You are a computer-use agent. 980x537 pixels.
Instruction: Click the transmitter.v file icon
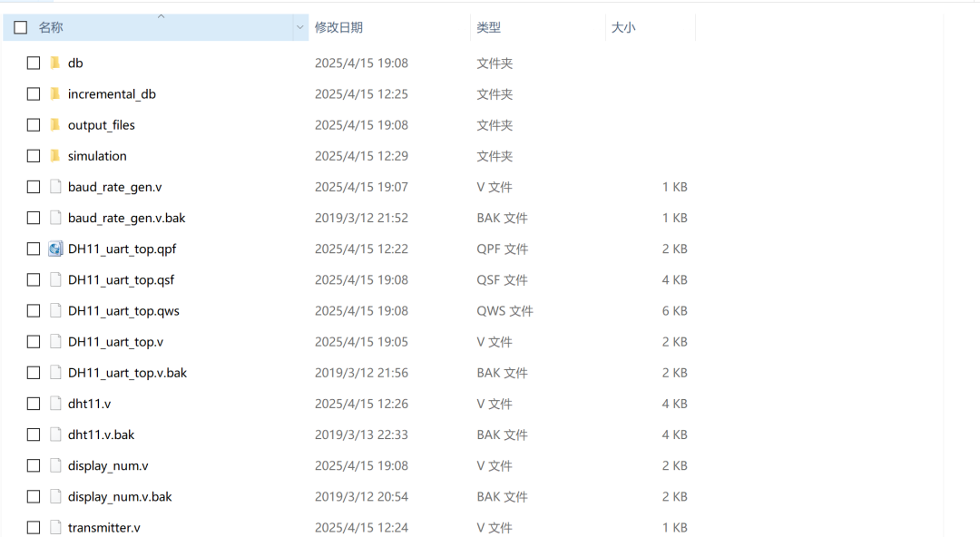[x=55, y=528]
